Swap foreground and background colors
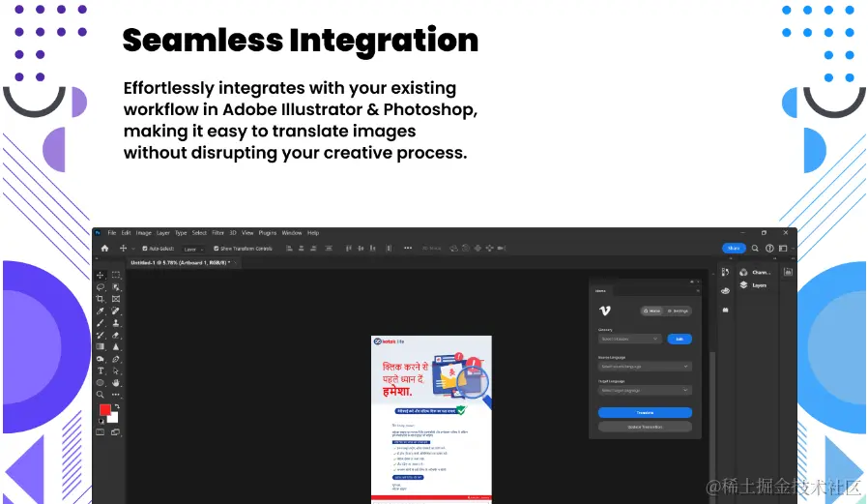This screenshot has width=868, height=504. pyautogui.click(x=117, y=406)
